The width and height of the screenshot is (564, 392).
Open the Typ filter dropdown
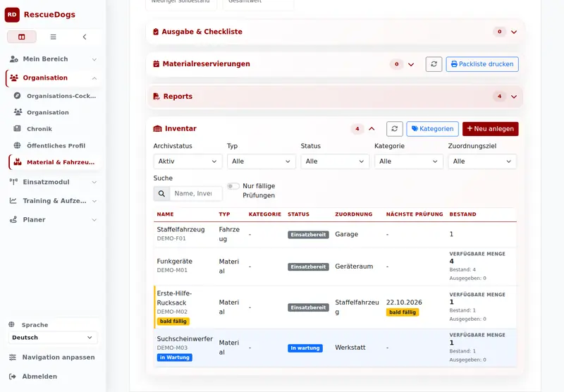[262, 161]
